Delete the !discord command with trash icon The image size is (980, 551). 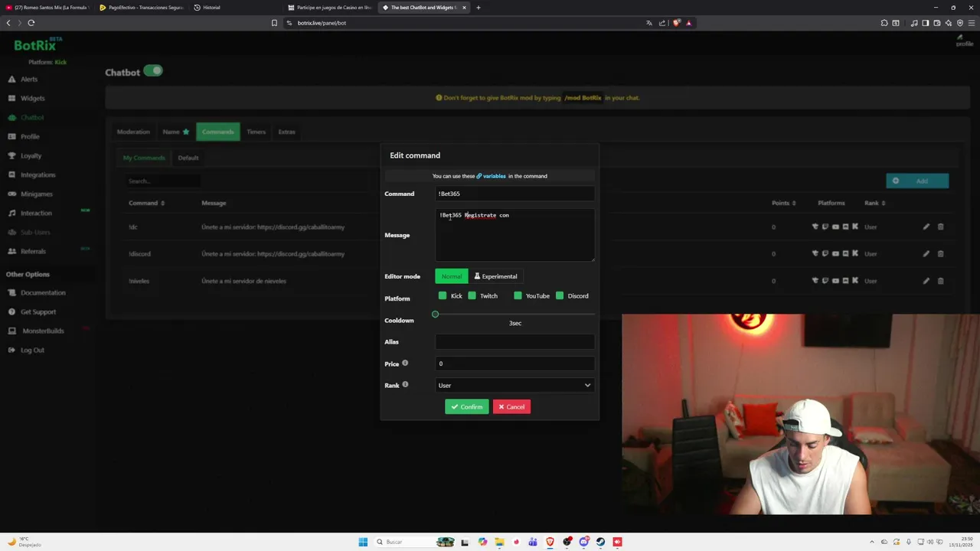coord(940,253)
